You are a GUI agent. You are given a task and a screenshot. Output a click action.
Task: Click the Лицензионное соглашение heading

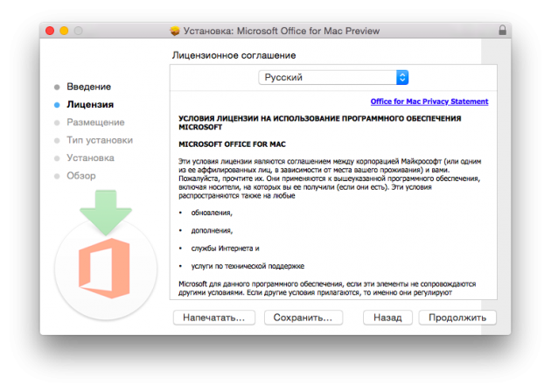[234, 55]
